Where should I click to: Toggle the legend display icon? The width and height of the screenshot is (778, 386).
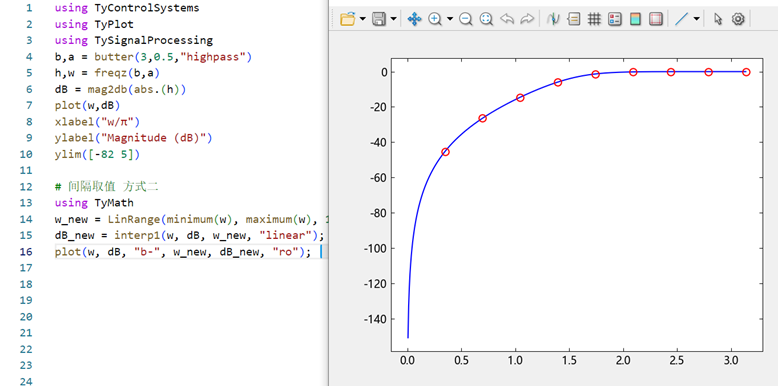pyautogui.click(x=615, y=19)
